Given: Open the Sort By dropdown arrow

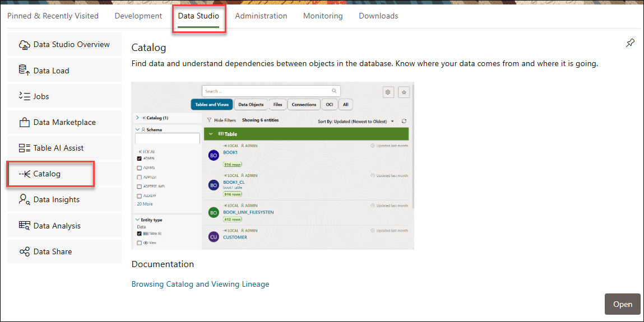Looking at the screenshot, I should coord(392,121).
